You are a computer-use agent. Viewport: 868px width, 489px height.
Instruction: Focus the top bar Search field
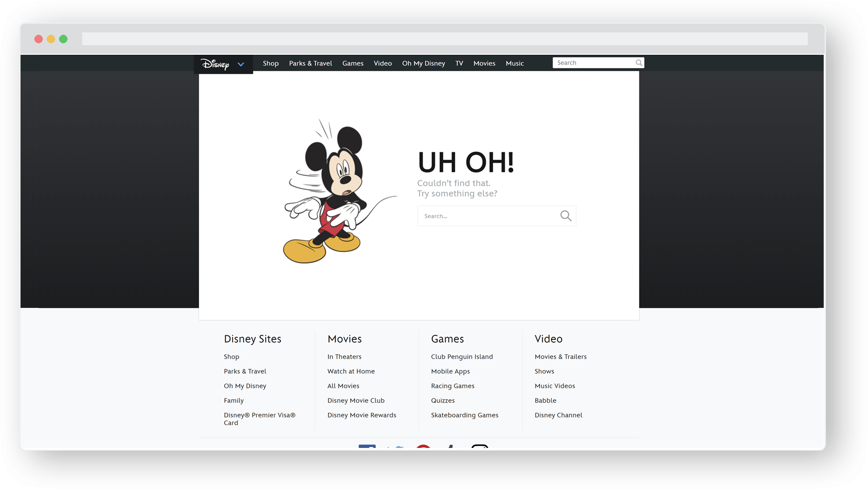click(x=593, y=63)
